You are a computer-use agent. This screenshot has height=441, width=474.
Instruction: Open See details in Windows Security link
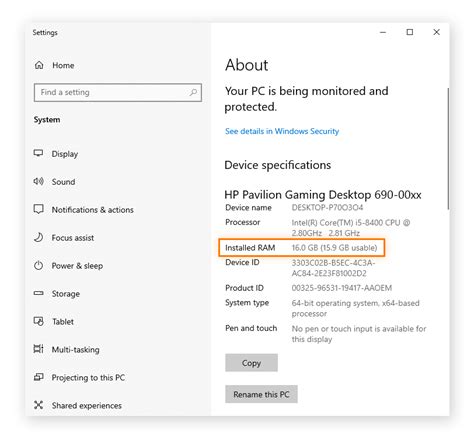282,131
